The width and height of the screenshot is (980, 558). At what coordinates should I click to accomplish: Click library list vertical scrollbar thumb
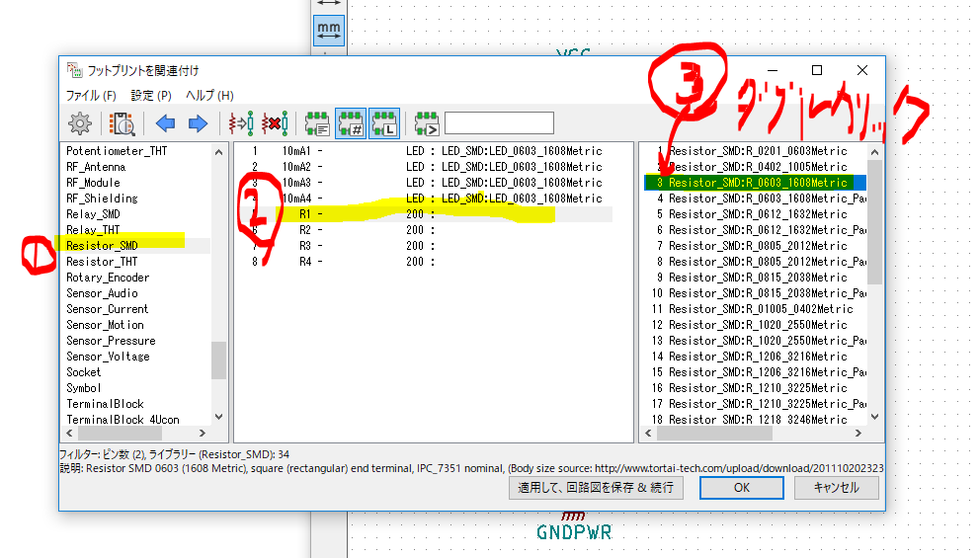218,359
